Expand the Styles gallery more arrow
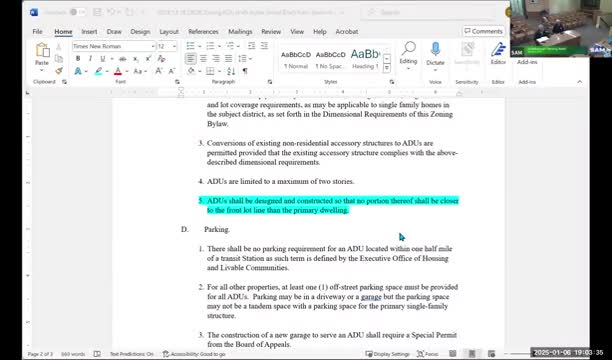This screenshot has width=612, height=360. (387, 68)
